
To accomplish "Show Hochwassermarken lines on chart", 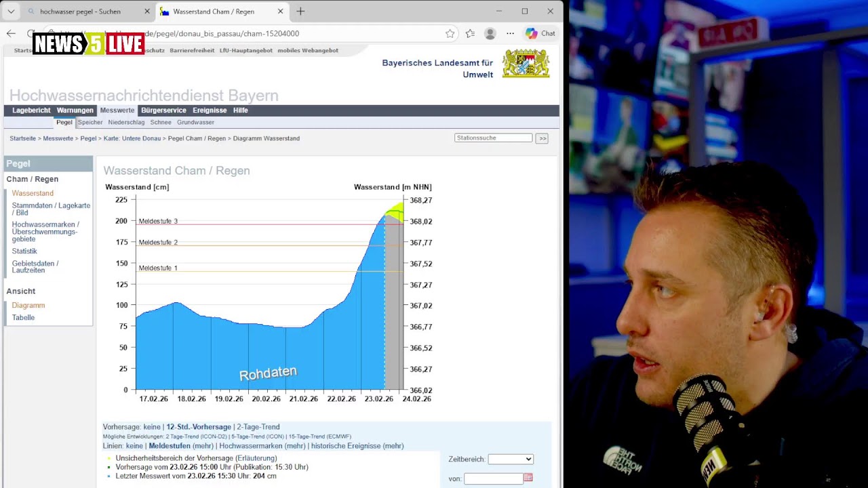I will coord(252,446).
